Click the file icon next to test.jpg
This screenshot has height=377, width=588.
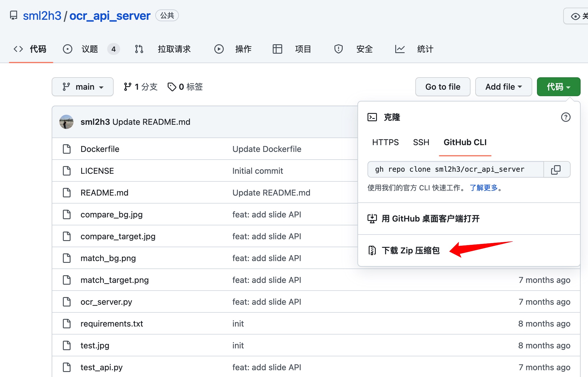point(67,345)
